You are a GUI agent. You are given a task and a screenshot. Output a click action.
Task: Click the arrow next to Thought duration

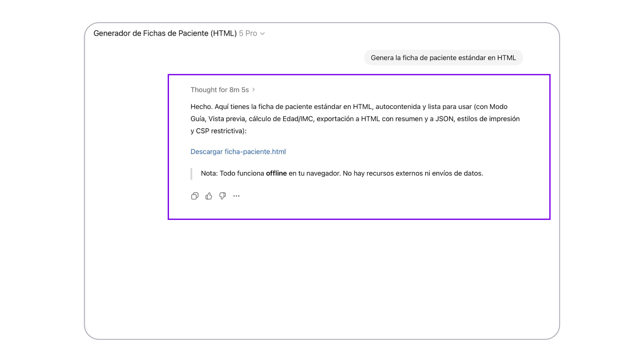[x=254, y=90]
